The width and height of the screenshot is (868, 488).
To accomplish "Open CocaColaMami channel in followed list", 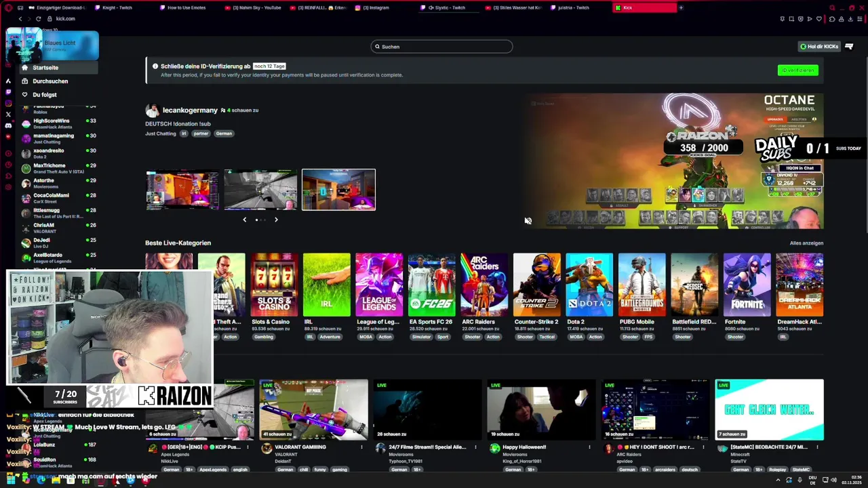I will coord(59,198).
